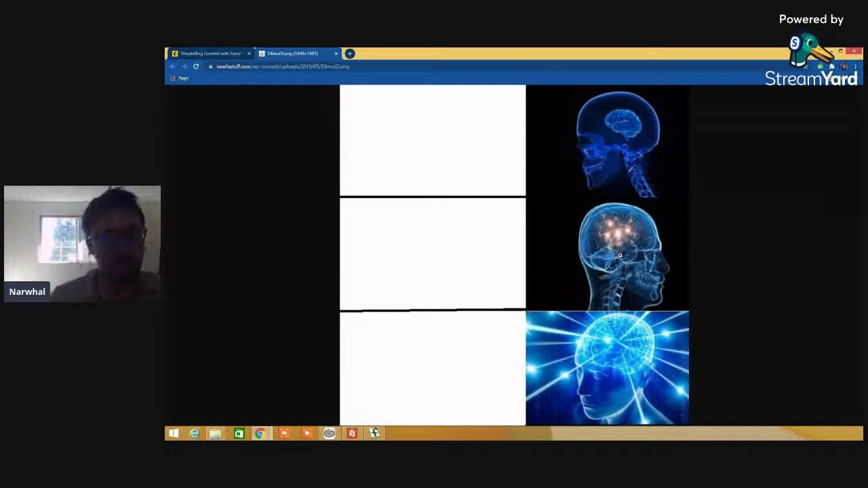Launch Internet Explorer from the taskbar

coord(195,433)
